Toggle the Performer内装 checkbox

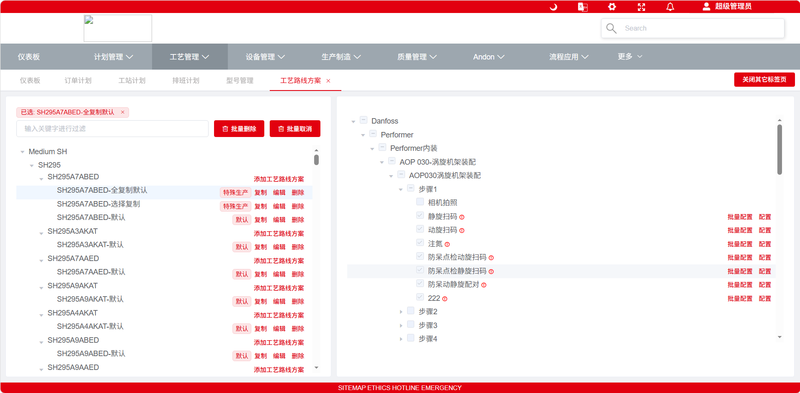[x=382, y=147]
